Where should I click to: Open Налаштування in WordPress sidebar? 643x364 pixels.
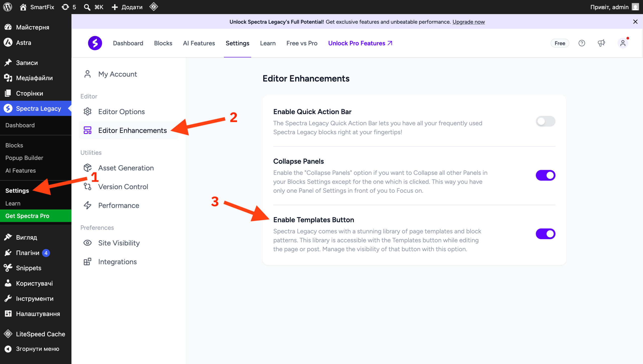pyautogui.click(x=36, y=314)
